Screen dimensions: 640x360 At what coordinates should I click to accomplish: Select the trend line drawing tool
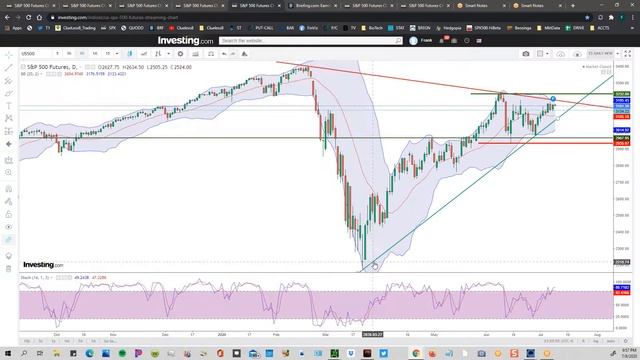[x=9, y=68]
